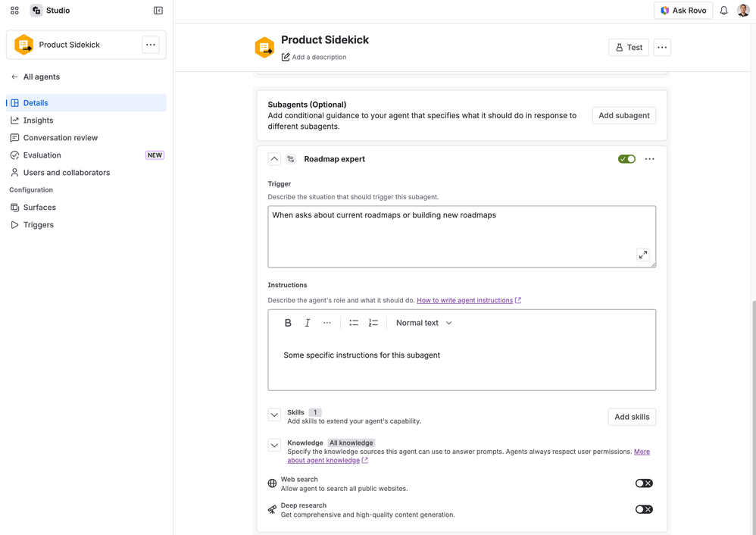Click the Roadmap expert subagent icon

[x=291, y=158]
